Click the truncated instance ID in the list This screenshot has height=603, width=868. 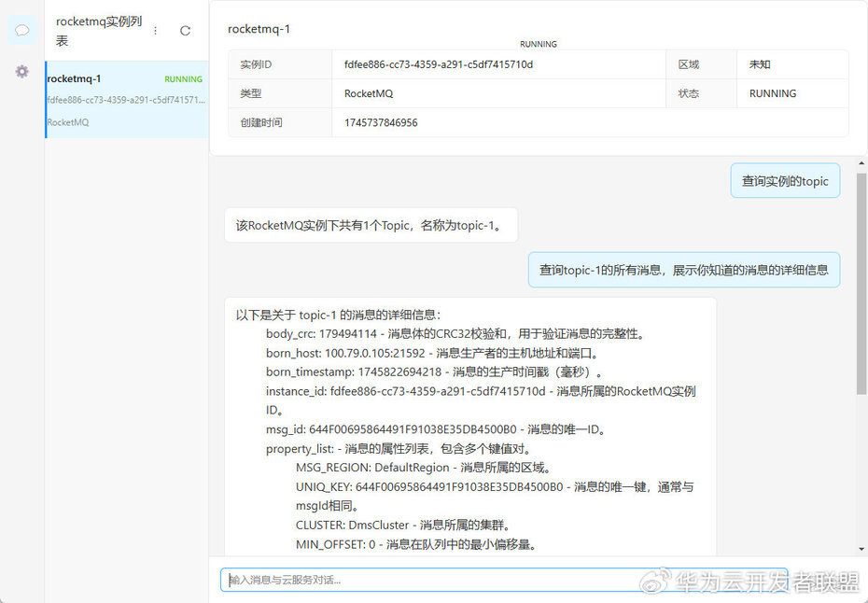[x=126, y=100]
